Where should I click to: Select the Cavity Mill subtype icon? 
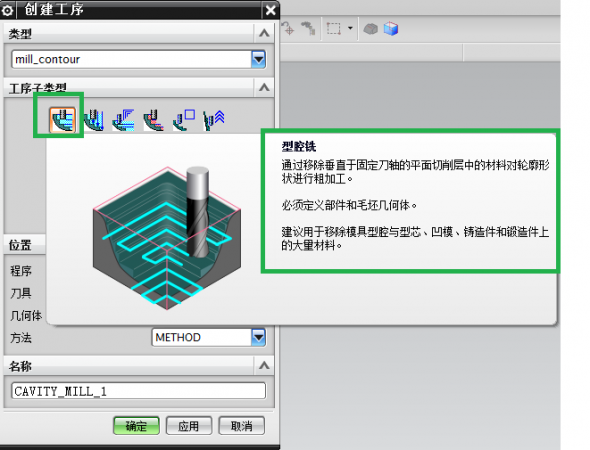click(x=62, y=120)
